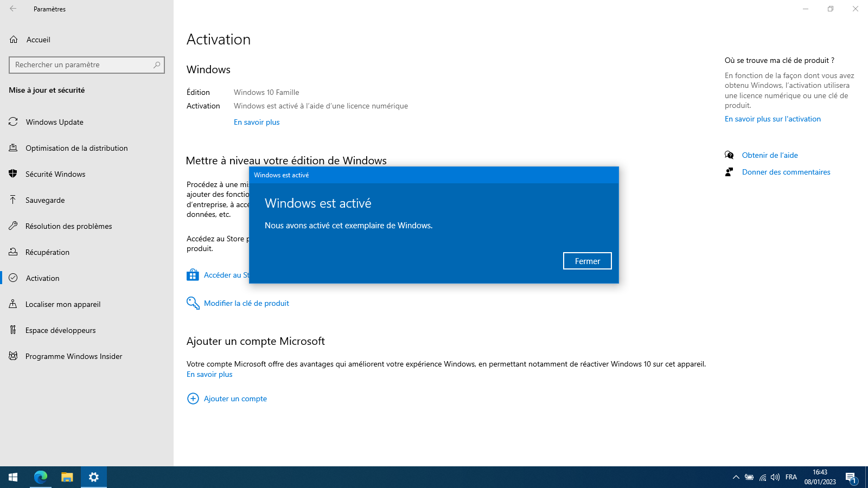
Task: Click the Optimisation de la distribution icon
Action: 13,147
